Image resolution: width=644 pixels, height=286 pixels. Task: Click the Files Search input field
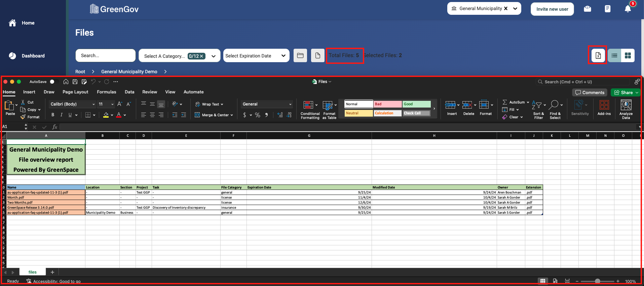click(x=106, y=55)
